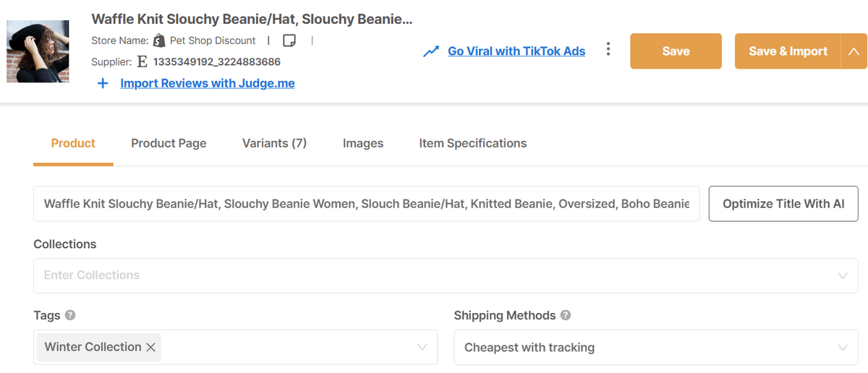Remove the Winter Collection tag
This screenshot has width=868, height=373.
[151, 347]
